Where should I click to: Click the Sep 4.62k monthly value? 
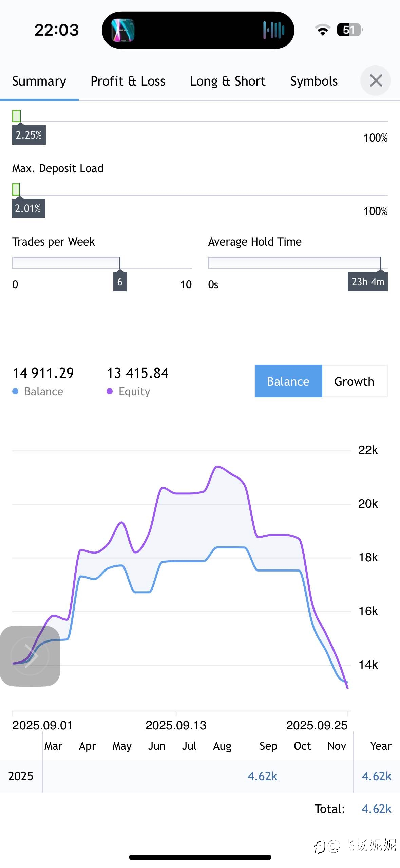[x=262, y=776]
